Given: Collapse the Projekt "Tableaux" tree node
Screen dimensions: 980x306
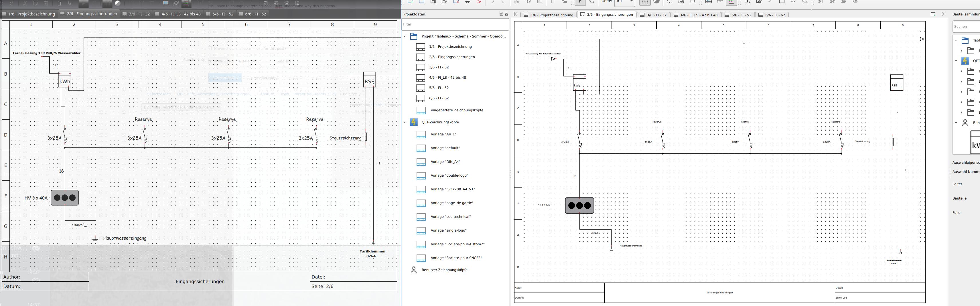Looking at the screenshot, I should click(x=405, y=37).
